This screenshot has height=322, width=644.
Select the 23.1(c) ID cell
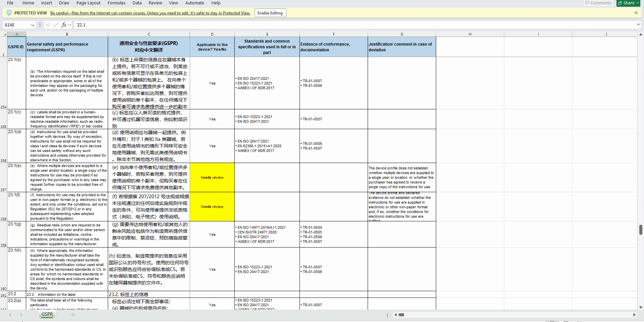tap(16, 119)
